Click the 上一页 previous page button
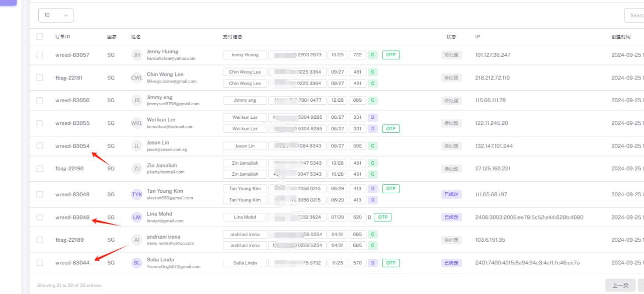Viewport: 644px width, 294px height. click(620, 285)
